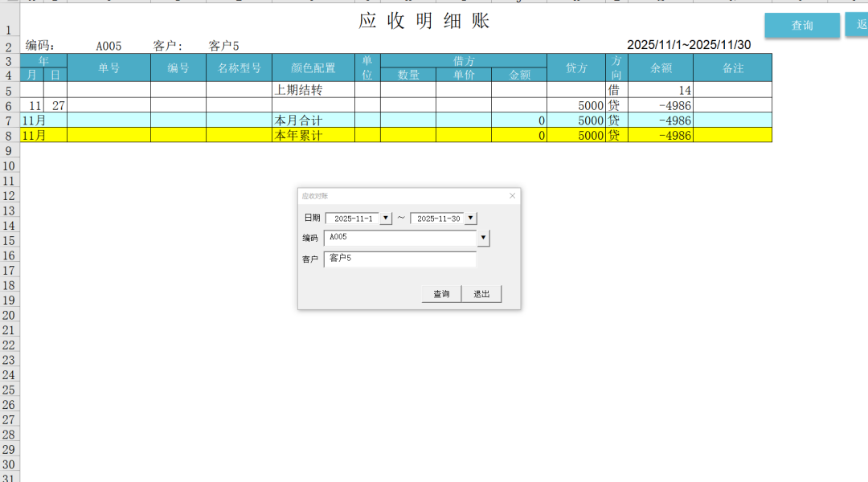Screen dimensions: 868x482
Task: Open the start date dropdown 2025-11-1
Action: coord(386,219)
